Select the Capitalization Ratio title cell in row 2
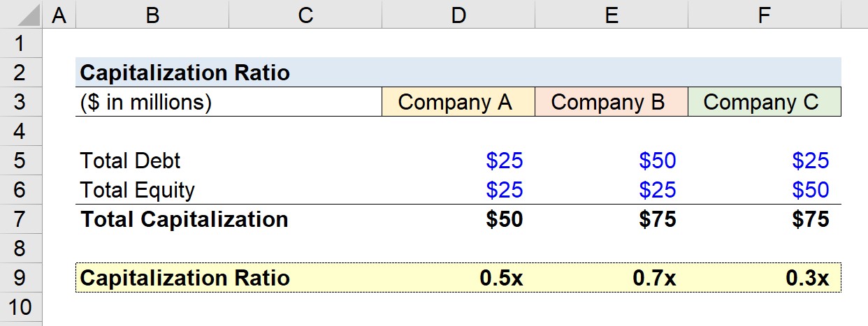Image resolution: width=868 pixels, height=326 pixels. [x=185, y=73]
